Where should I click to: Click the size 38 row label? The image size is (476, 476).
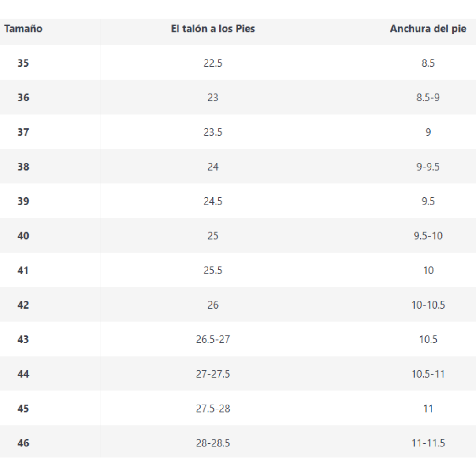23,167
